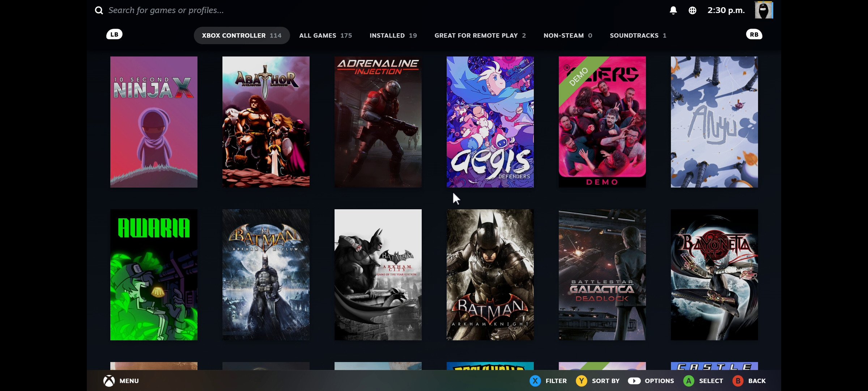Image resolution: width=868 pixels, height=391 pixels.
Task: Switch to ALL GAMES 175 tab
Action: coord(325,35)
